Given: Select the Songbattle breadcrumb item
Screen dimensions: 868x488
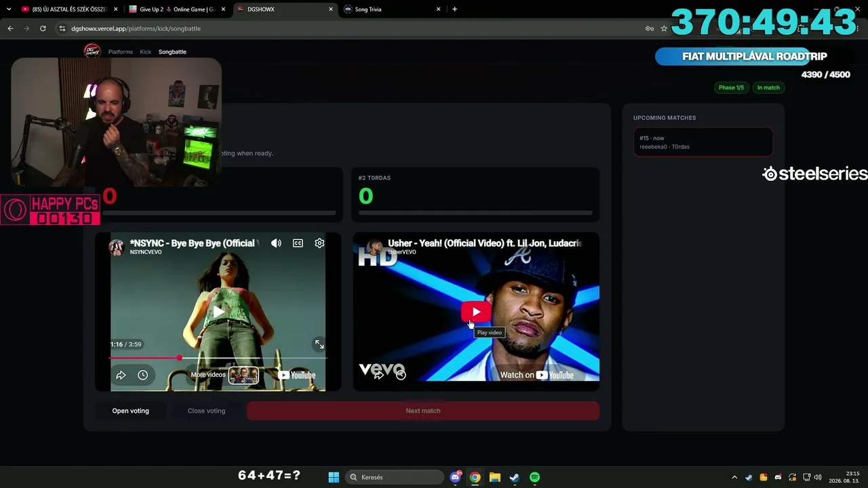Looking at the screenshot, I should click(x=172, y=52).
